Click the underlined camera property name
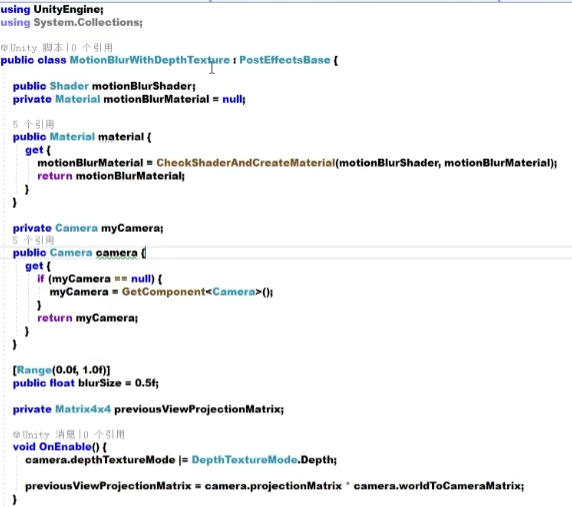 point(116,253)
